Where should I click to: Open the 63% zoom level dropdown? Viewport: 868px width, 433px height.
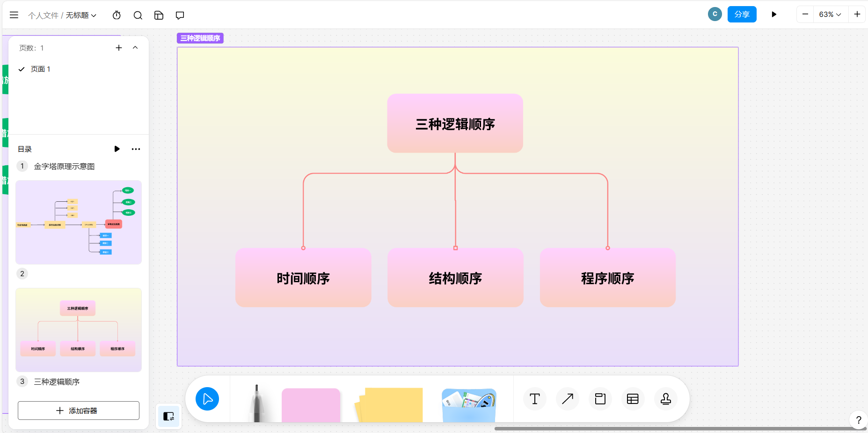pos(830,15)
